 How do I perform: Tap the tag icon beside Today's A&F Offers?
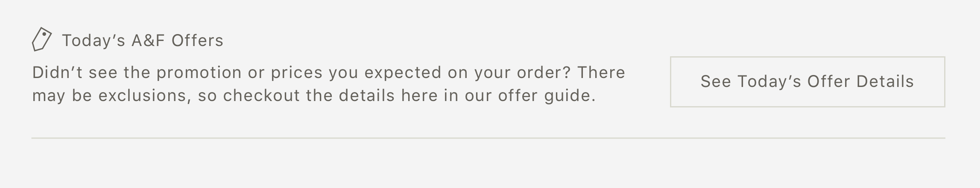(x=42, y=39)
